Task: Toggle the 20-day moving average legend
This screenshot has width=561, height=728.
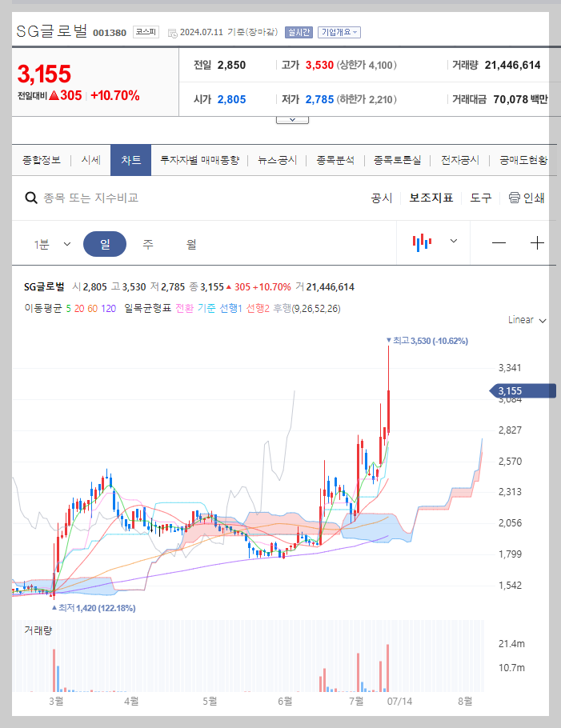Action: (x=79, y=309)
